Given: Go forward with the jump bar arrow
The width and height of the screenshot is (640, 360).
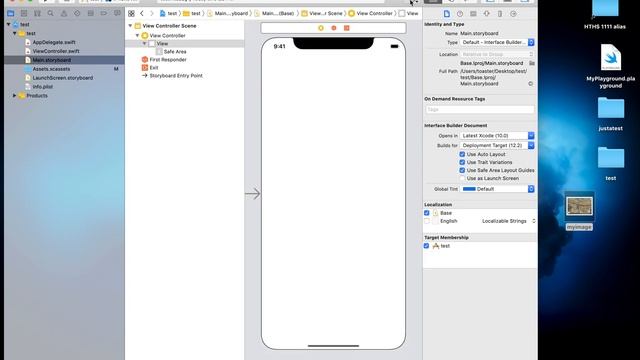Looking at the screenshot, I should pyautogui.click(x=152, y=13).
